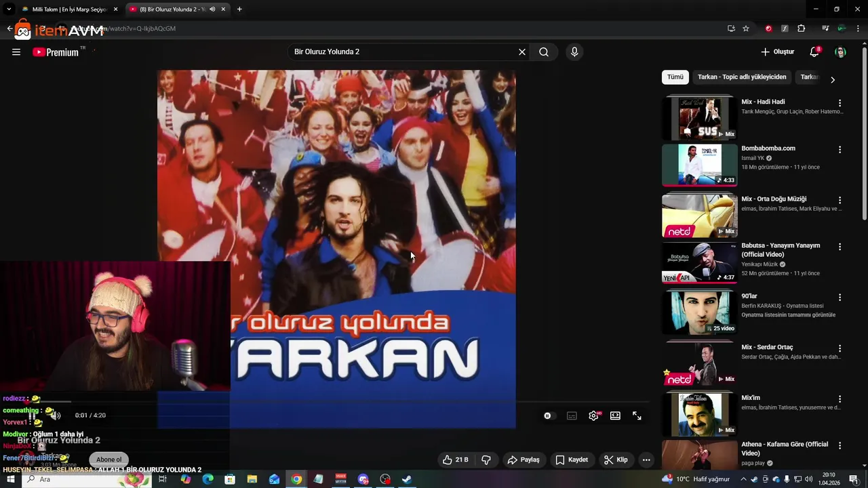Subscribe with the Abone ol button

click(108, 460)
